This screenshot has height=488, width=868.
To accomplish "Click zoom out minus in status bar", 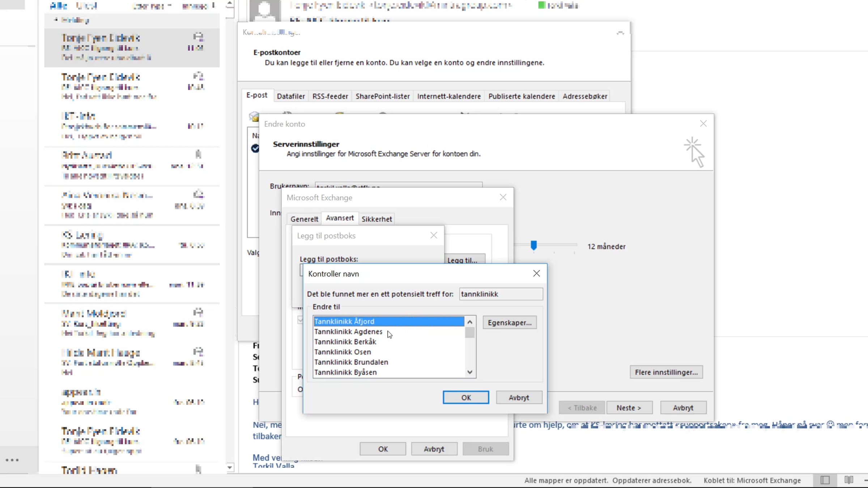I will 865,480.
